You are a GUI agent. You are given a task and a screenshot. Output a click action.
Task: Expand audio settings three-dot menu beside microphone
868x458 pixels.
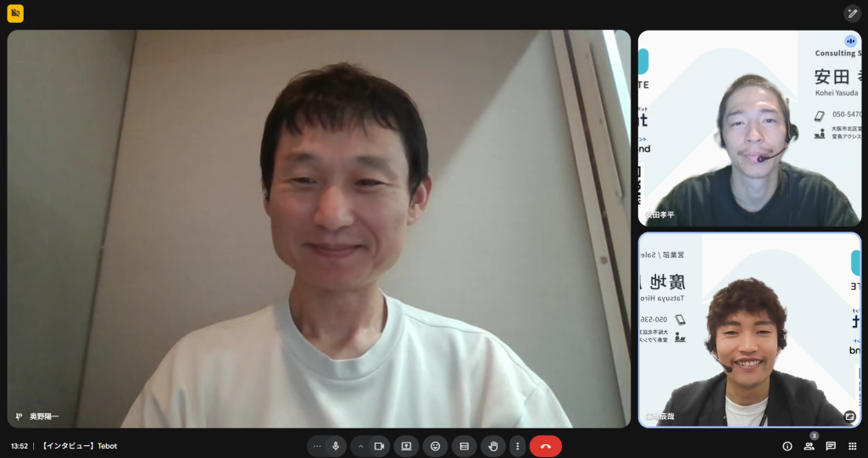tap(317, 446)
